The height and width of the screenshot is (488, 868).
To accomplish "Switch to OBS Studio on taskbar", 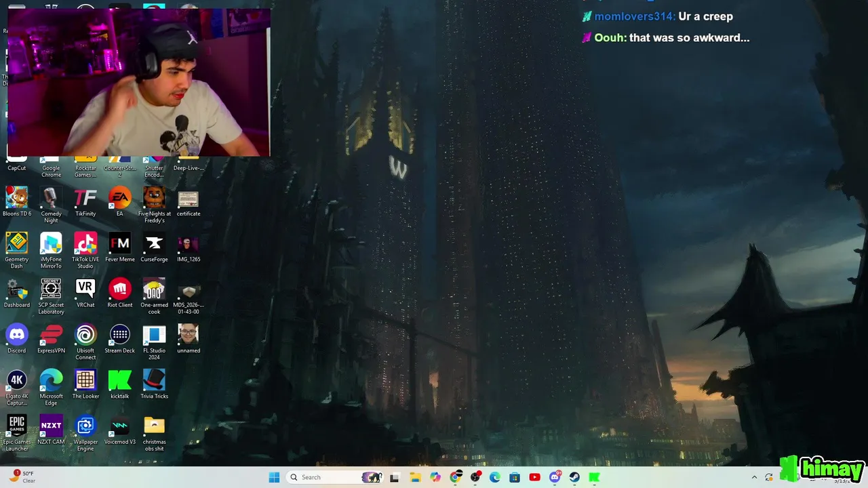I will (475, 477).
